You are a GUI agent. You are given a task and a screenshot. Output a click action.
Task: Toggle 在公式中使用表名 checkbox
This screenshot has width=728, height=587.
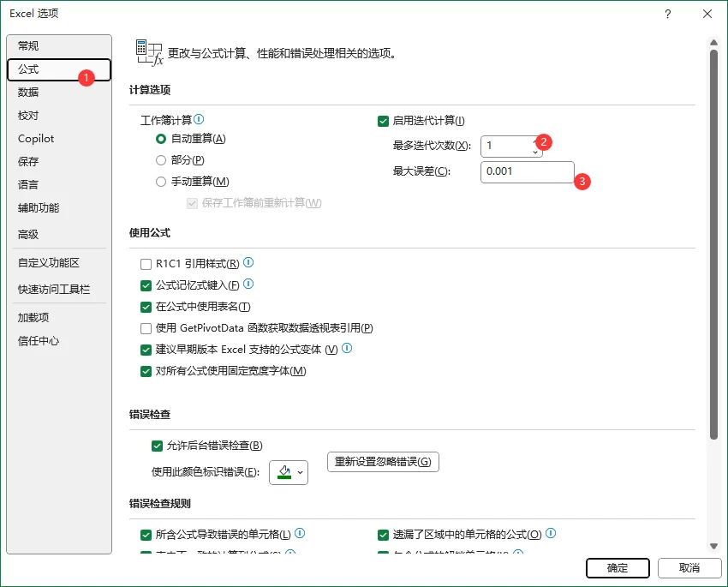pos(146,307)
